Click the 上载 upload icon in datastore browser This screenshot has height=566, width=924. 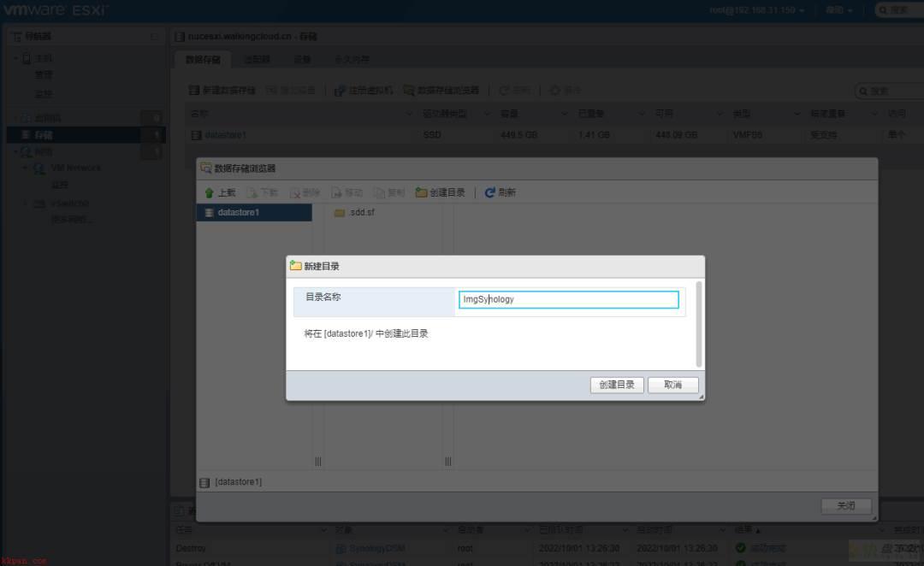pos(210,192)
